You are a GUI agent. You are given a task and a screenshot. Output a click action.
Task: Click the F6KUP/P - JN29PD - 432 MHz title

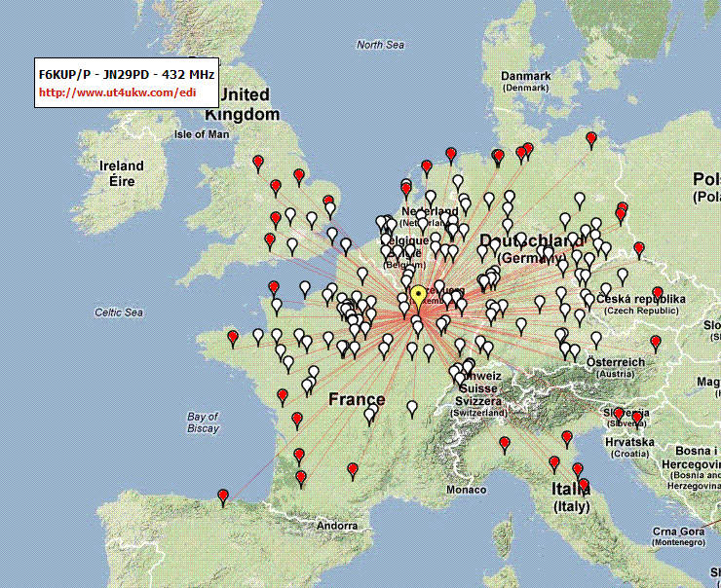tap(127, 74)
